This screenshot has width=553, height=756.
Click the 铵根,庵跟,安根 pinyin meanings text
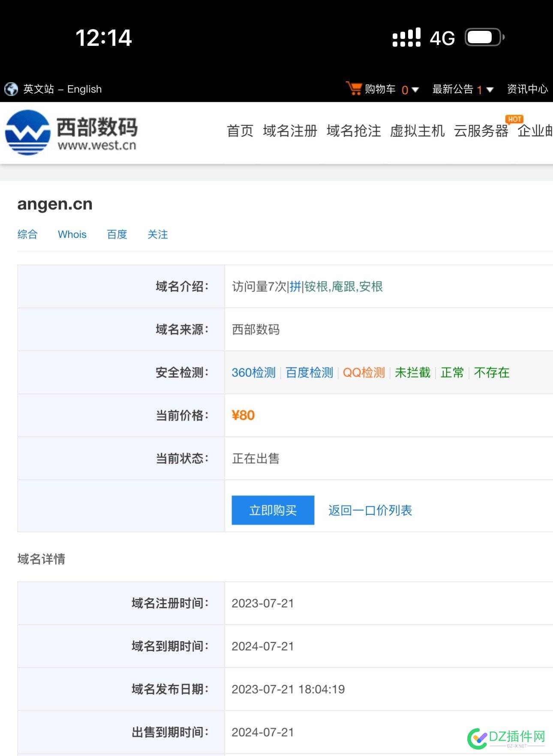344,287
